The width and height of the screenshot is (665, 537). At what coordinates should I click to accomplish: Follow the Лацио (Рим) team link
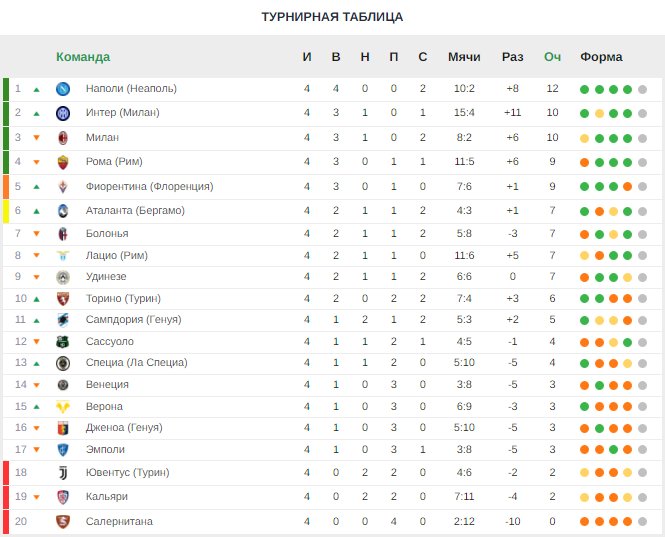click(117, 255)
